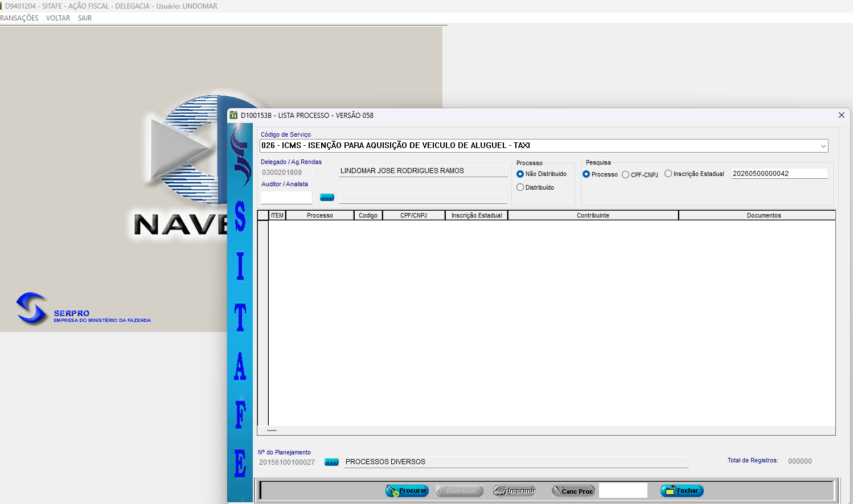
Task: Select the CPF-CNPJ search option
Action: (625, 175)
